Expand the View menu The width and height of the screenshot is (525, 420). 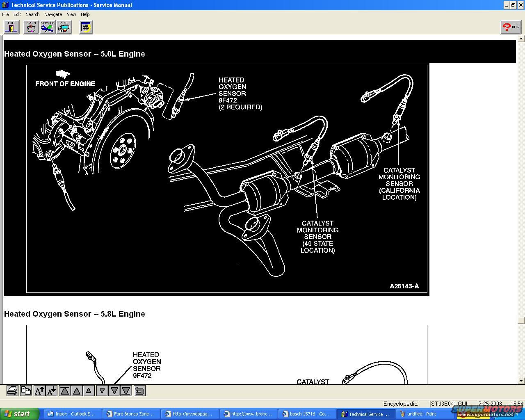(71, 14)
